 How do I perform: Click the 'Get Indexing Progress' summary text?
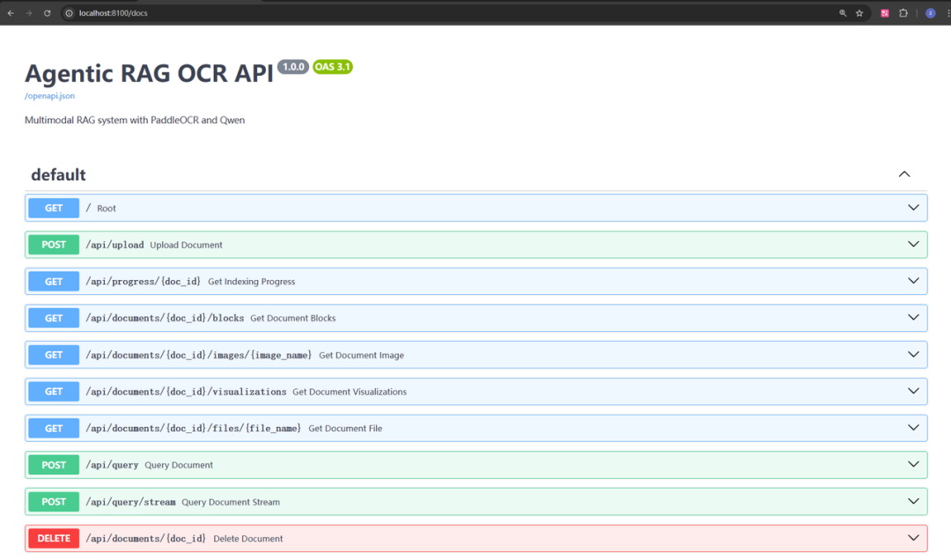252,282
